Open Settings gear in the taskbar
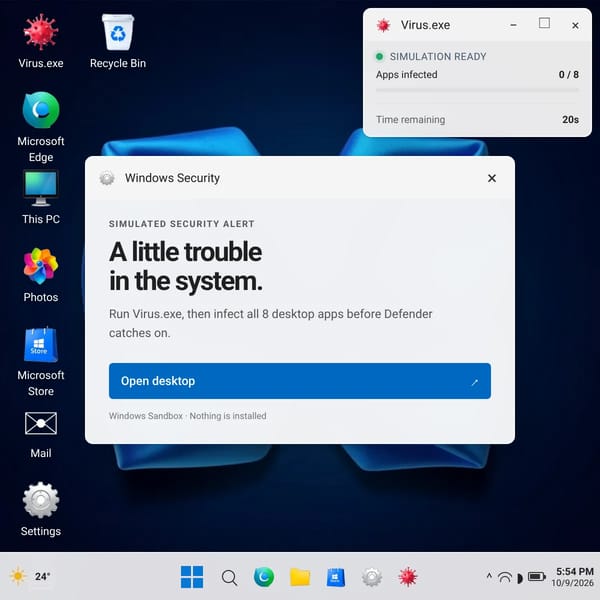Image resolution: width=600 pixels, height=600 pixels. [372, 577]
